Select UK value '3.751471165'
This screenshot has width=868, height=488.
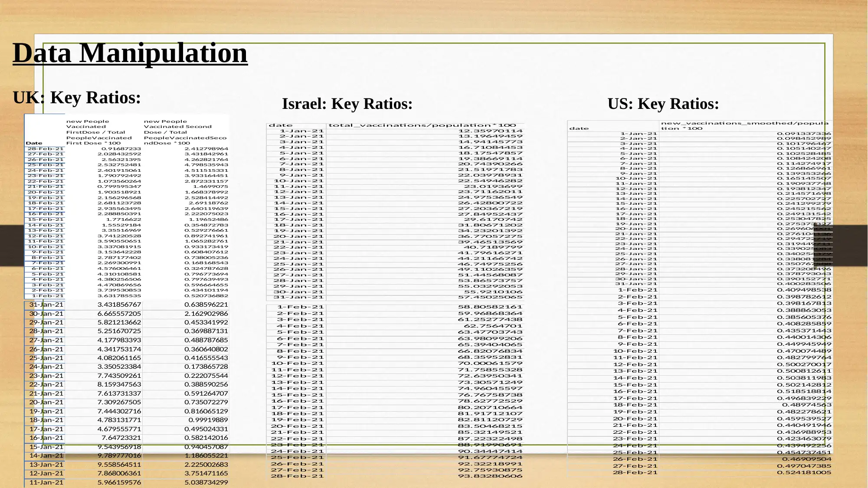(206, 473)
